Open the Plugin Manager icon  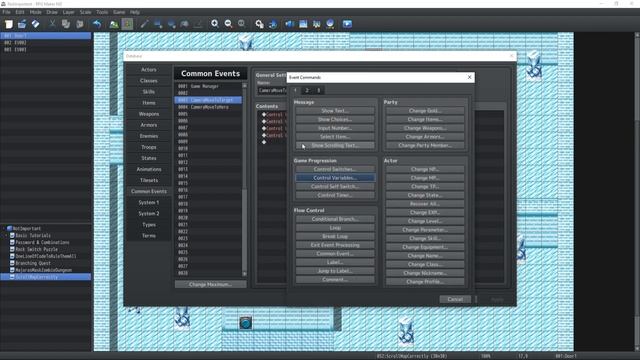273,24
